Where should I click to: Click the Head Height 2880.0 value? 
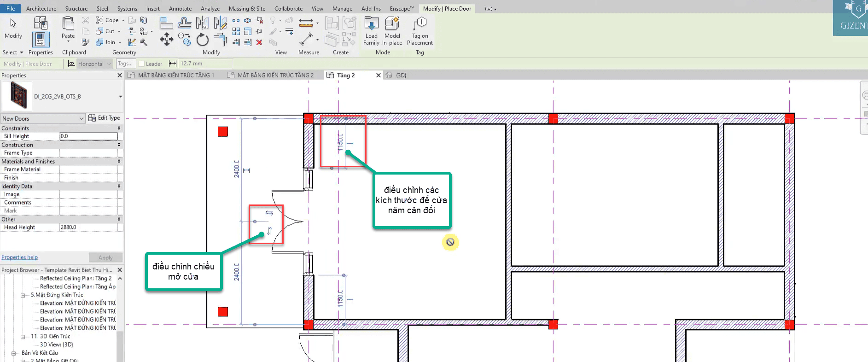[88, 228]
